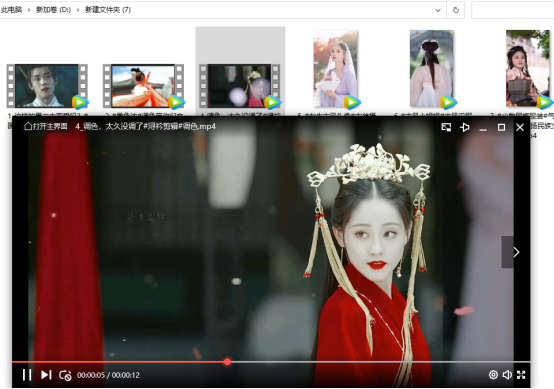
Task: Skip to the next video
Action: coord(46,375)
